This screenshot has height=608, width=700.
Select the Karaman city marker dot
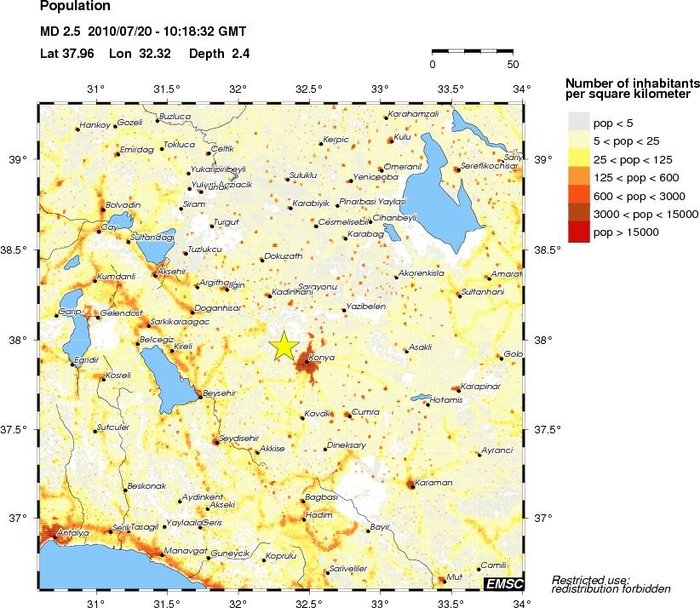411,486
